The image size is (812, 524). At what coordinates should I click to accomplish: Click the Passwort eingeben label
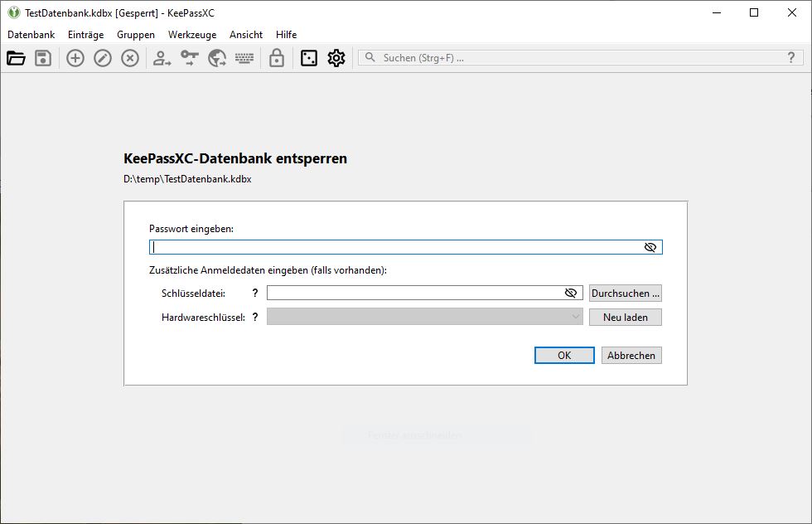191,229
